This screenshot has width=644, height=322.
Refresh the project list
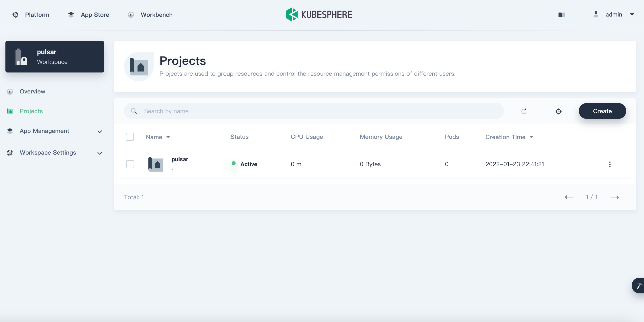[524, 111]
